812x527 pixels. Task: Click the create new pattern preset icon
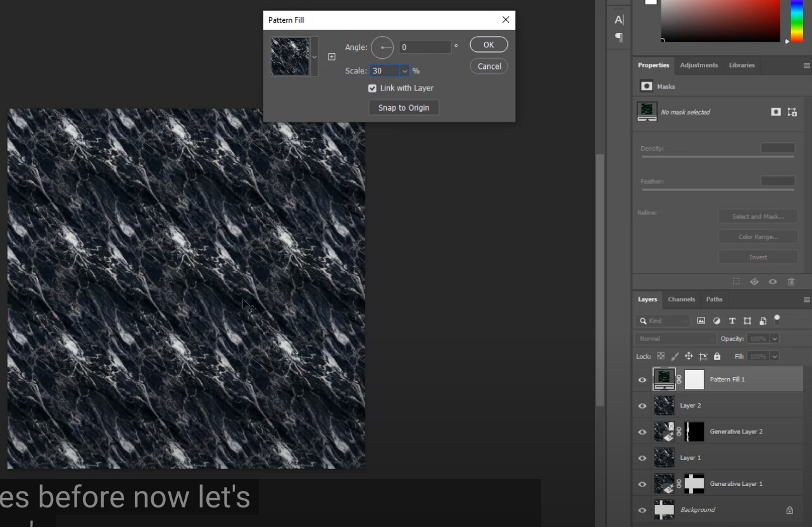tap(332, 57)
